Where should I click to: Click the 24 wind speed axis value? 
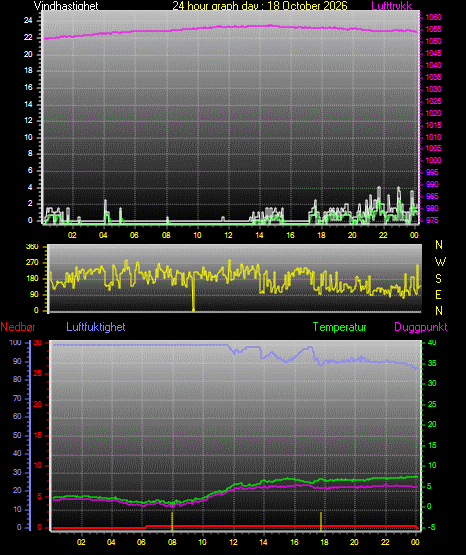(x=28, y=21)
